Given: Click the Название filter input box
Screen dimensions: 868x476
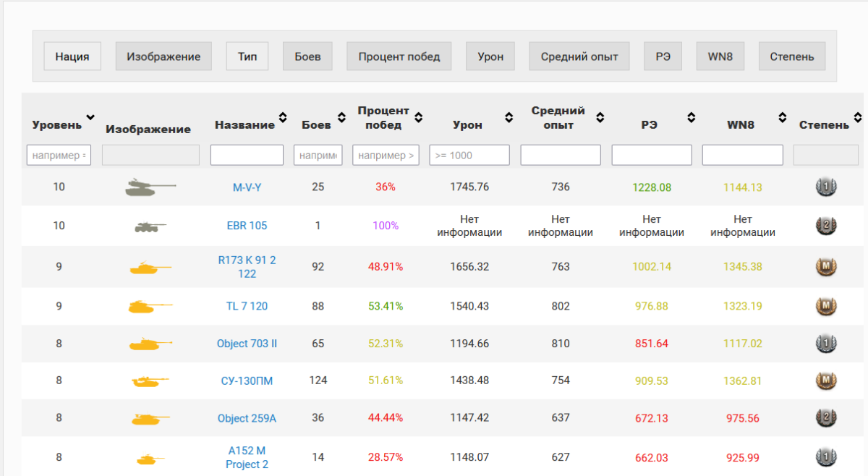Looking at the screenshot, I should point(247,155).
